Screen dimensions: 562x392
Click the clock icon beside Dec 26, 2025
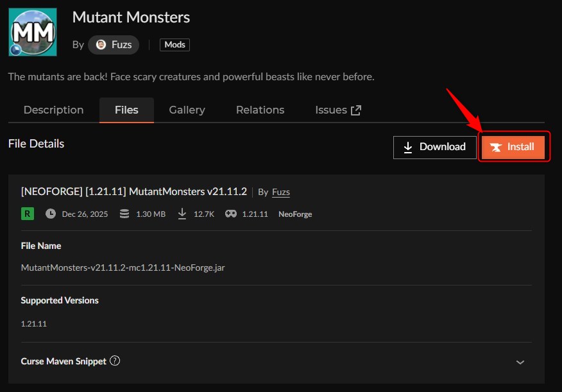tap(51, 214)
